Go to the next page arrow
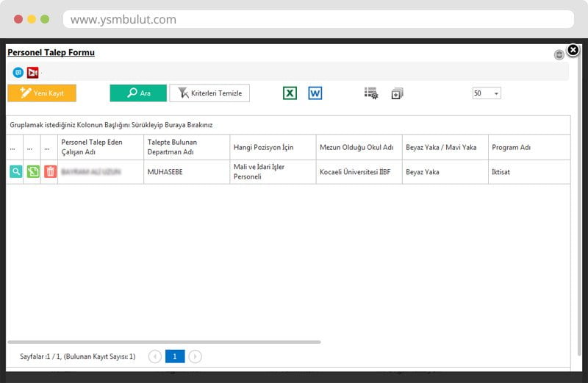Viewport: 588px width, 383px height. click(195, 357)
